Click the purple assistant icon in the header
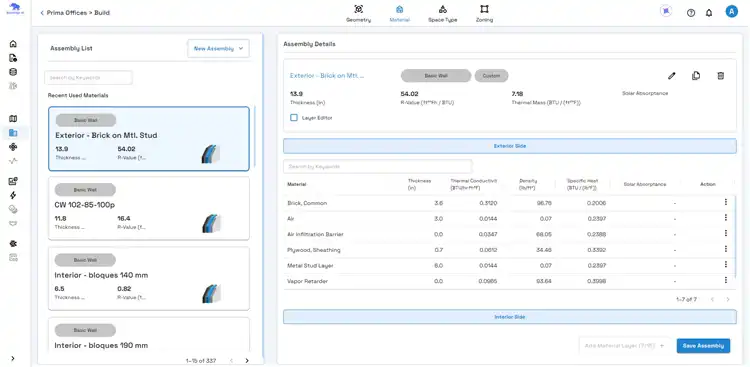Image resolution: width=750 pixels, height=367 pixels. pyautogui.click(x=665, y=11)
